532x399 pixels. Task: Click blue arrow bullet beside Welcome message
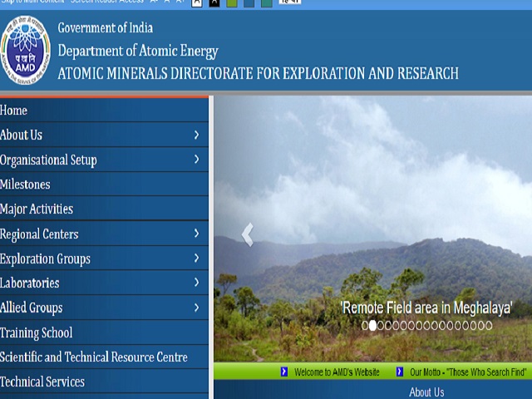coord(284,372)
